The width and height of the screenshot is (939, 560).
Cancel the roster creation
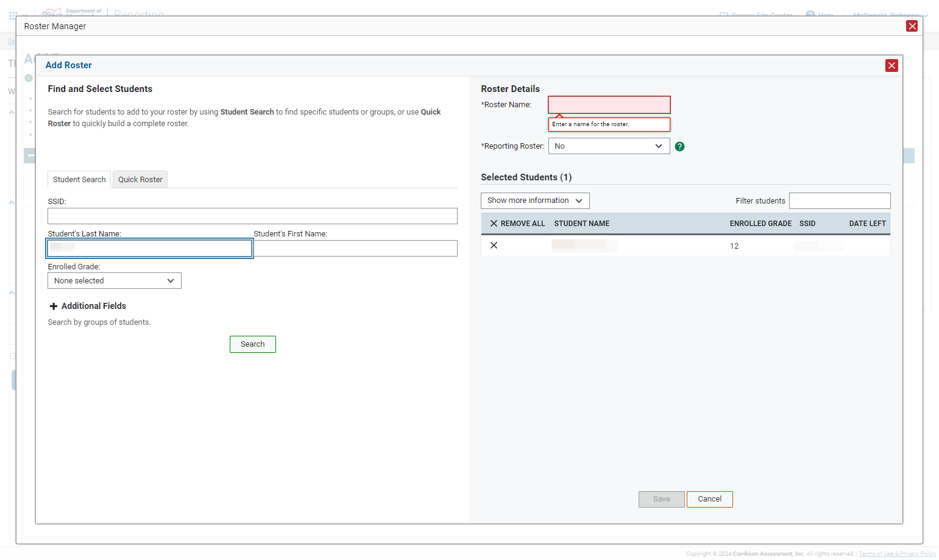point(710,499)
